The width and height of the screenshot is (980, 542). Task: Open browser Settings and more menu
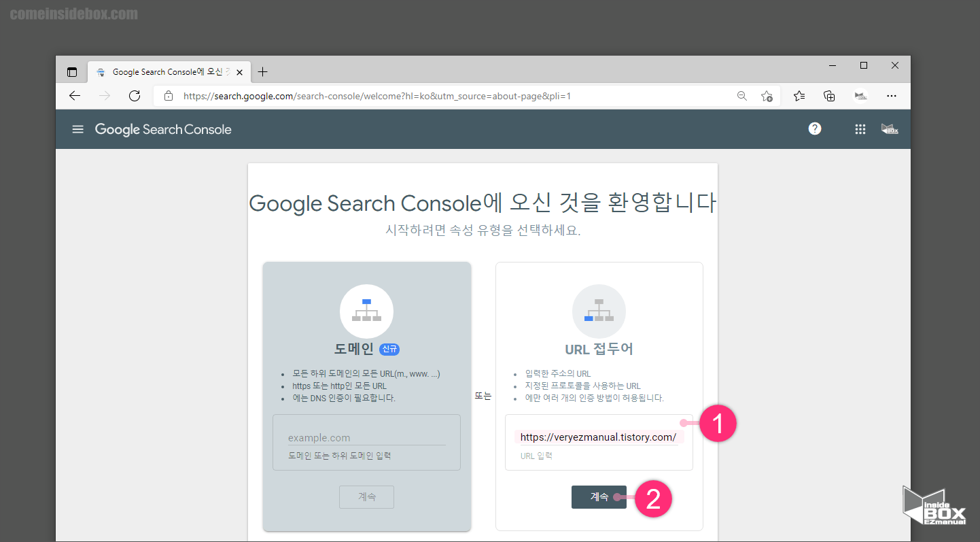892,96
